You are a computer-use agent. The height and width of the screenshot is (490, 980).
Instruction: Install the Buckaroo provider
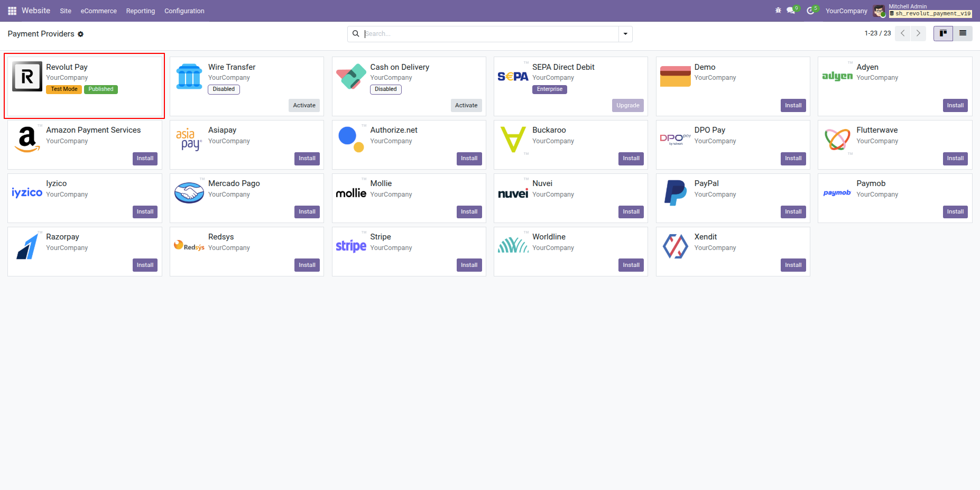click(631, 158)
